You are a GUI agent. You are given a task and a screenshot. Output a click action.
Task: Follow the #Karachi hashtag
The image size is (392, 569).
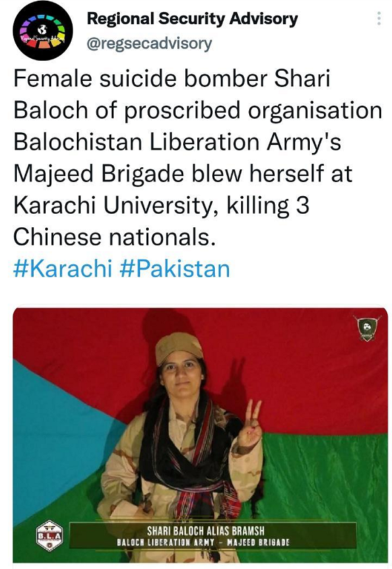pos(63,269)
